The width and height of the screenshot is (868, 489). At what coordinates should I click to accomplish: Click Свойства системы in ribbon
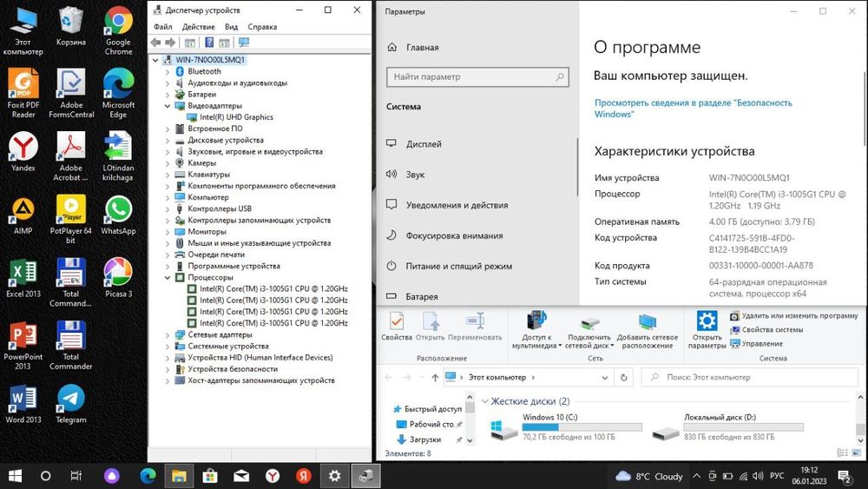pyautogui.click(x=766, y=329)
